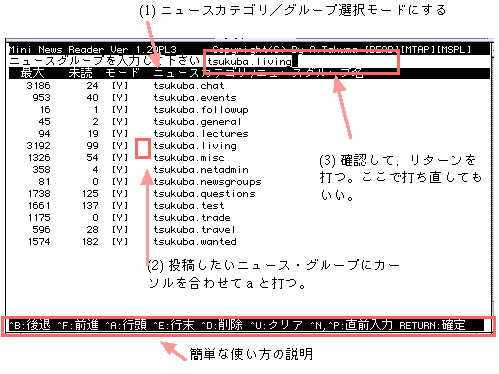Click the newsgroup input field containing tsukuba.living
This screenshot has height=374, width=499.
301,61
